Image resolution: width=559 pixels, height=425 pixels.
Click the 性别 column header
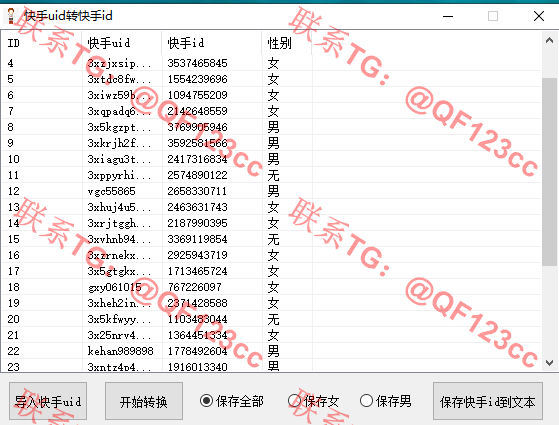[x=287, y=43]
